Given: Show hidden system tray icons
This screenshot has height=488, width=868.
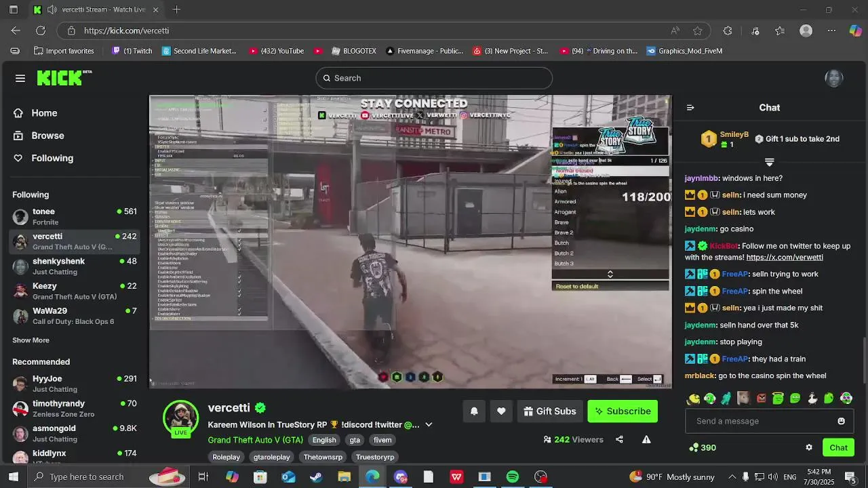Looking at the screenshot, I should click(x=731, y=477).
